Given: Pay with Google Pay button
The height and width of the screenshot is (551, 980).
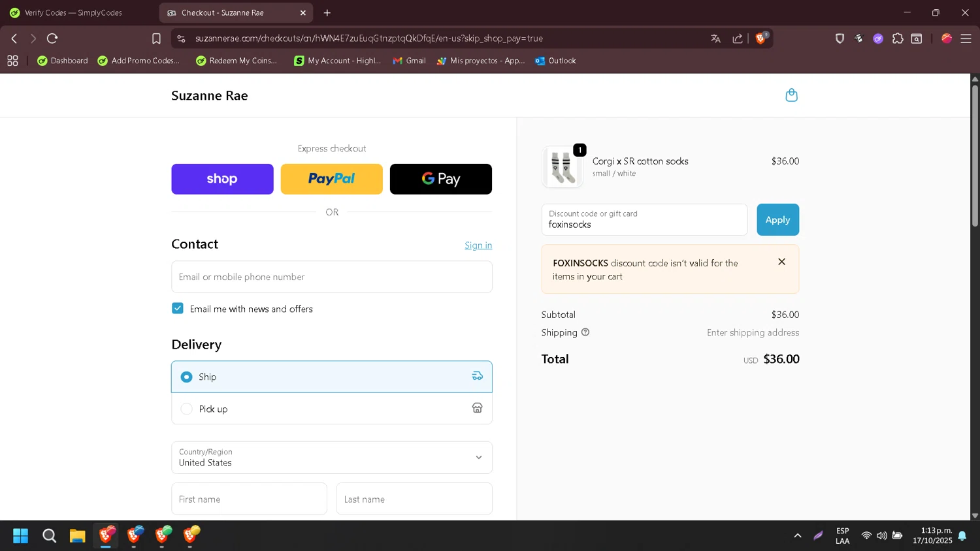Looking at the screenshot, I should click(x=441, y=179).
